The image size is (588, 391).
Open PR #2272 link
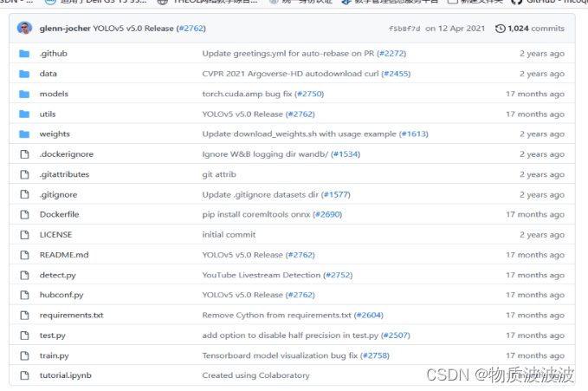click(391, 54)
